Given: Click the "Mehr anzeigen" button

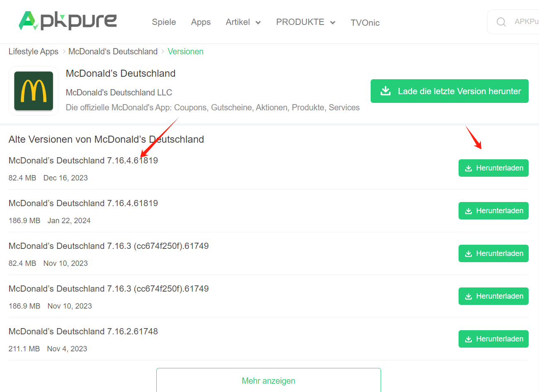Looking at the screenshot, I should [268, 380].
